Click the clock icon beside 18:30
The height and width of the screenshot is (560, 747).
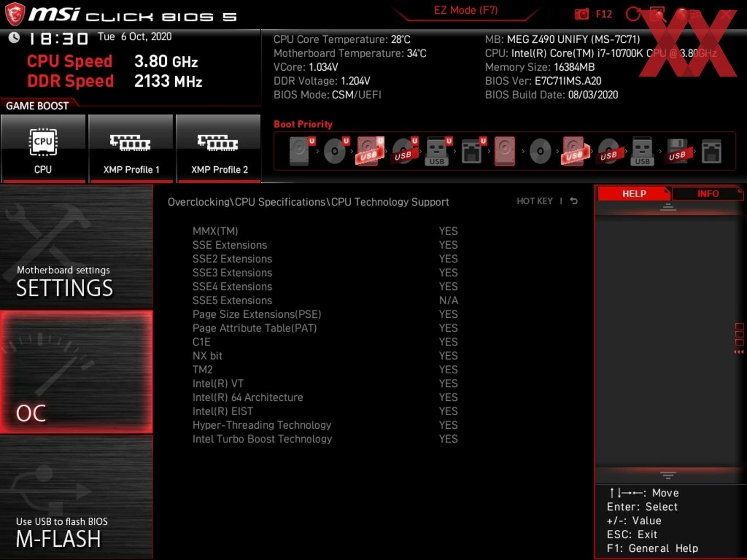click(14, 37)
